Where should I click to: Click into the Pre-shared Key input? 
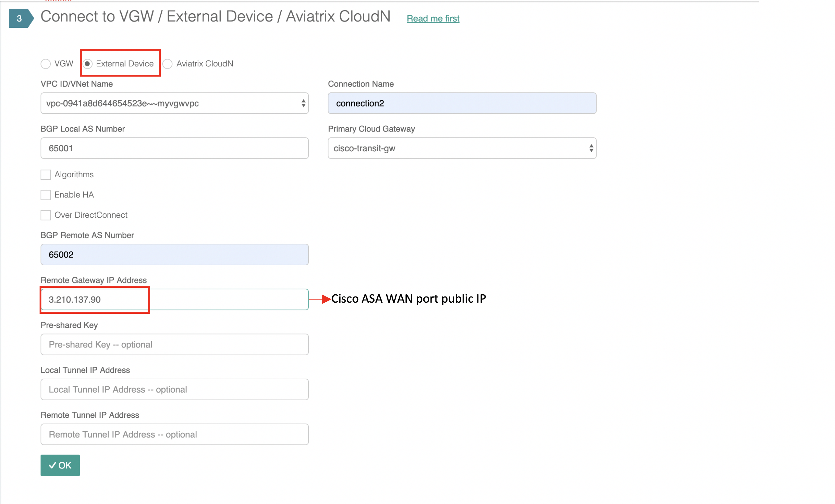(x=175, y=344)
